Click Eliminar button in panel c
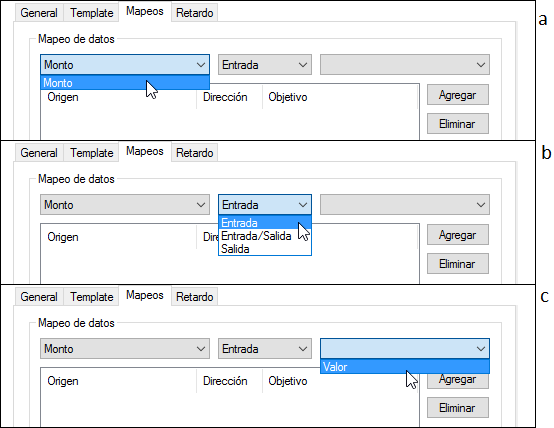Viewport: 554px width, 428px height. (458, 408)
